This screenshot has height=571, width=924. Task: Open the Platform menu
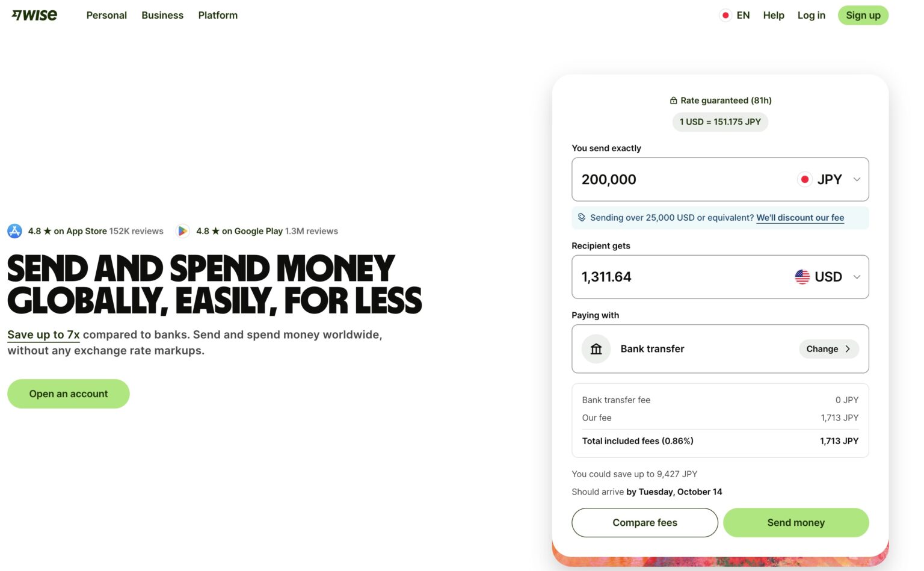(x=218, y=16)
